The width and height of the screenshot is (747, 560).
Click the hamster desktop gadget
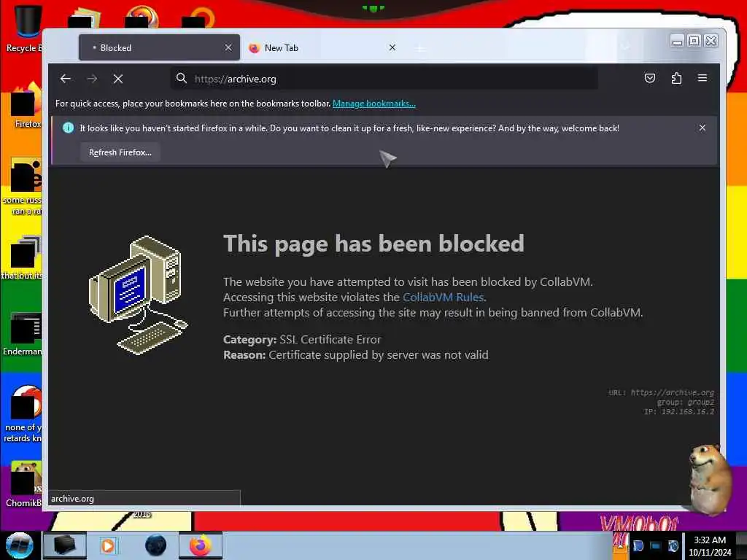710,478
